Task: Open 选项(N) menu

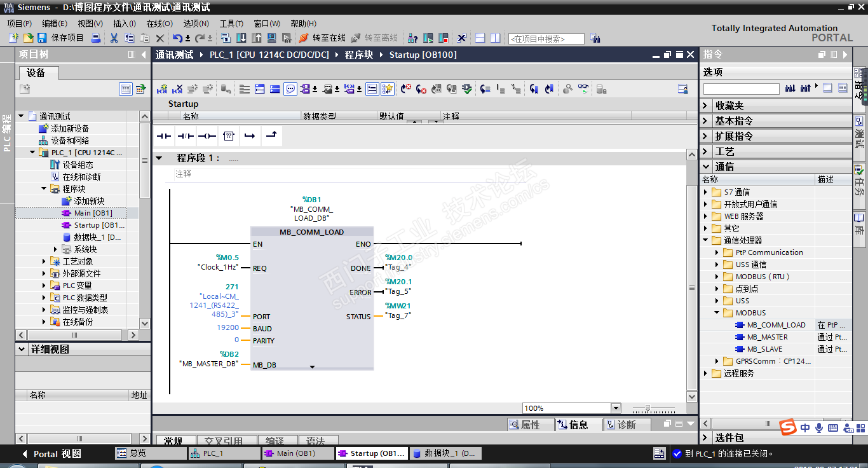Action: point(196,24)
